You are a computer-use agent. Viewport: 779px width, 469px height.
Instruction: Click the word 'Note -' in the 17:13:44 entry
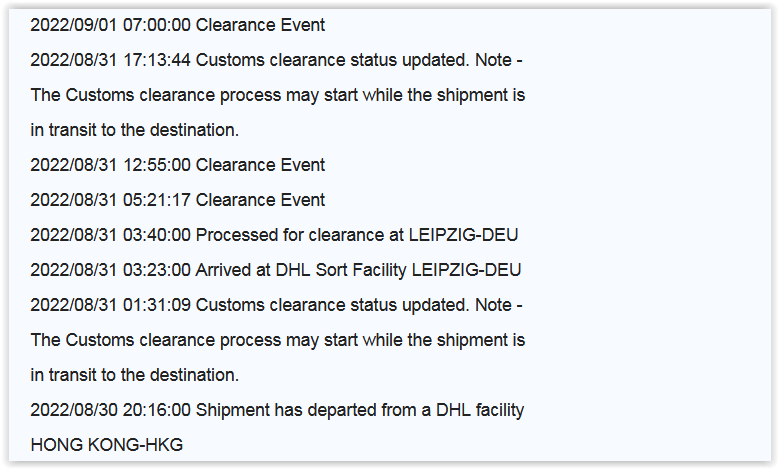[x=499, y=60]
